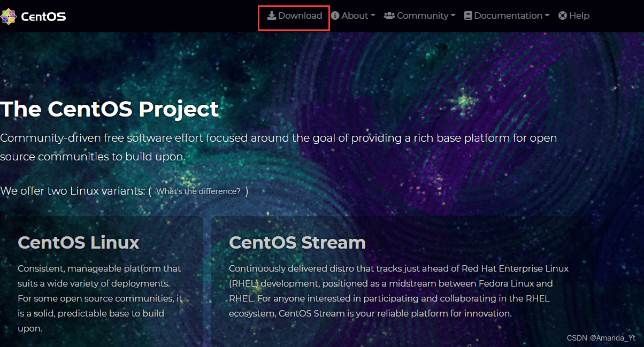Click the people icon beside Community
Screen dimensions: 644x347
(389, 16)
